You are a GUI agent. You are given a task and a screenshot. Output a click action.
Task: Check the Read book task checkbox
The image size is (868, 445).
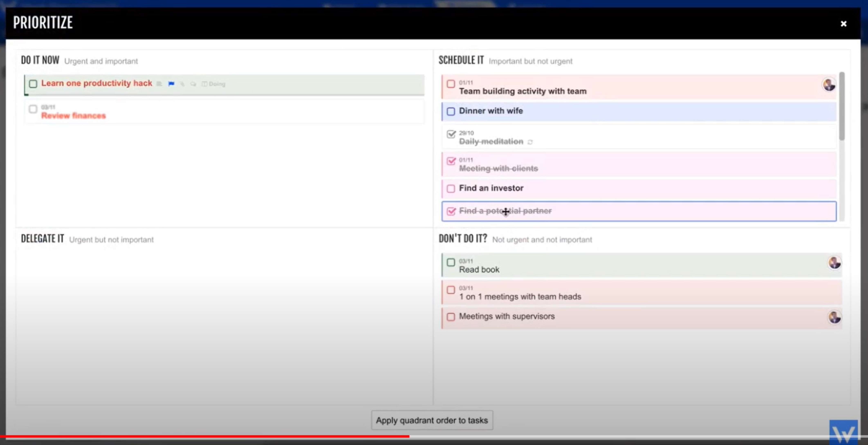click(x=451, y=262)
